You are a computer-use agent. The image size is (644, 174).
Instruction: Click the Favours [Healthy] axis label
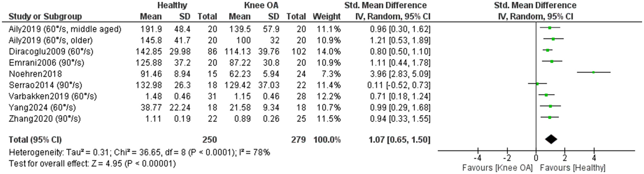[572, 168]
